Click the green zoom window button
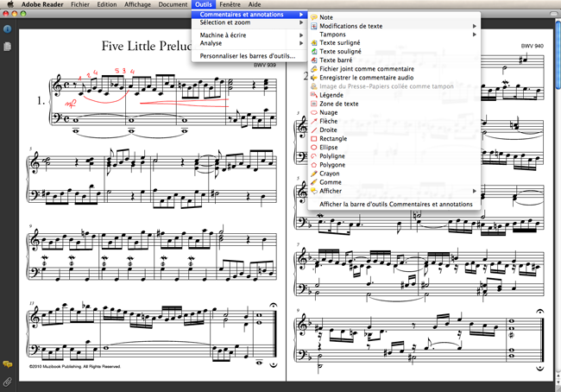The image size is (561, 392). coord(23,14)
